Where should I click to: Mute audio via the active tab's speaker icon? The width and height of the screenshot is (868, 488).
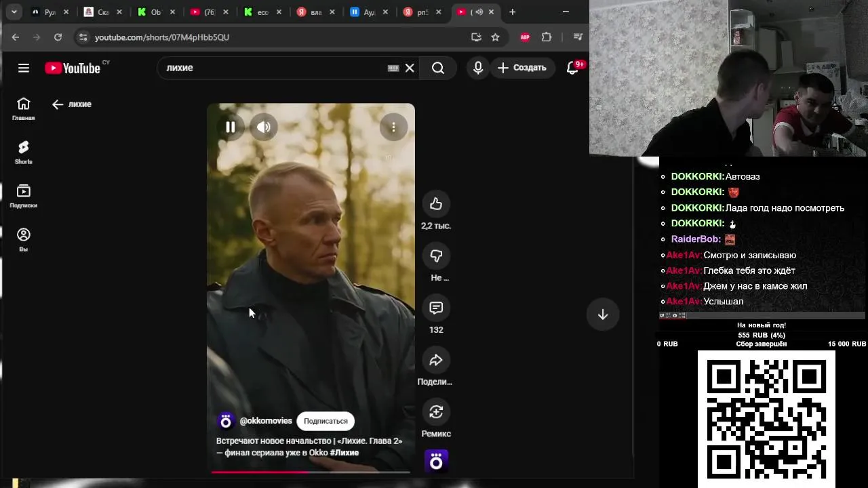pyautogui.click(x=479, y=12)
